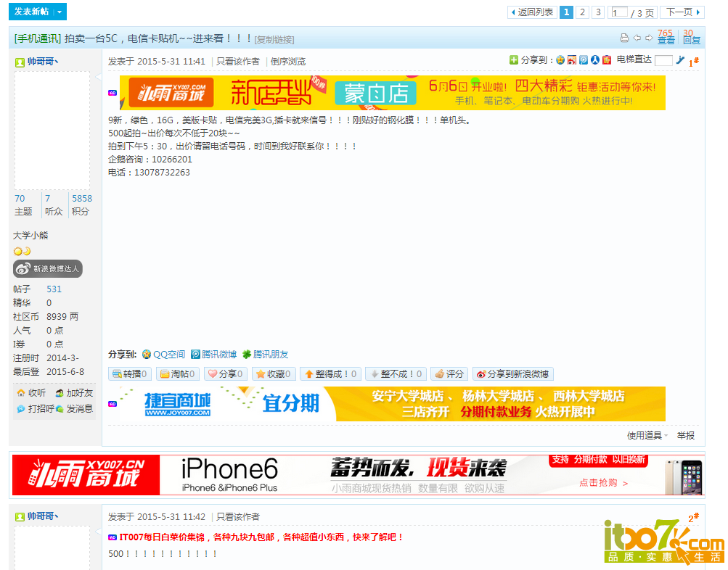Click the printer icon in thread header
728x570 pixels.
(624, 38)
